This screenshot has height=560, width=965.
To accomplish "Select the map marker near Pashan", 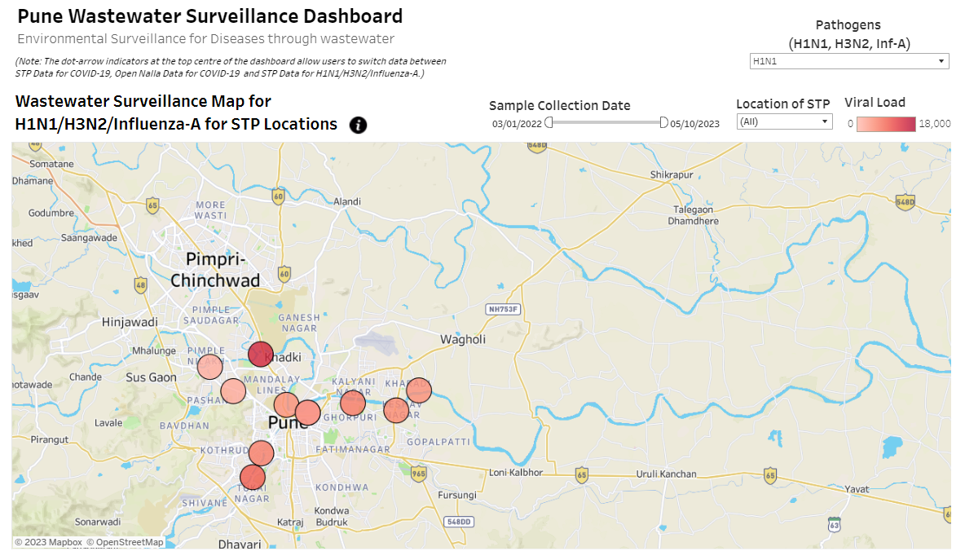I will [x=233, y=391].
